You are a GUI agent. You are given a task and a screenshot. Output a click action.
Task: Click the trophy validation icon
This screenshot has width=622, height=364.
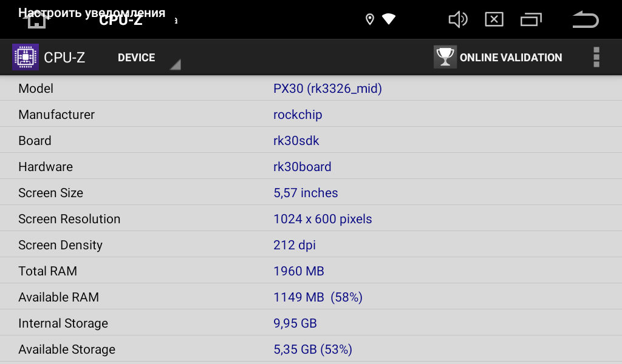tap(445, 57)
